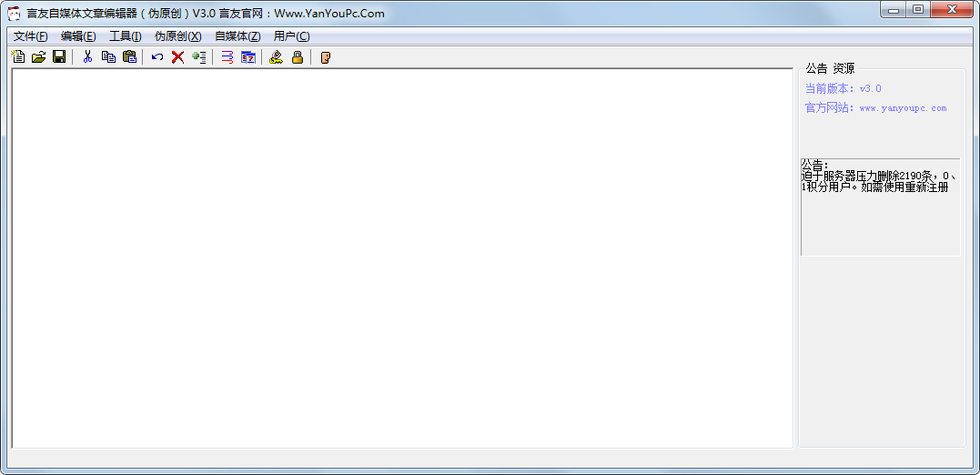Paste using the clipboard icon
980x475 pixels.
point(129,57)
